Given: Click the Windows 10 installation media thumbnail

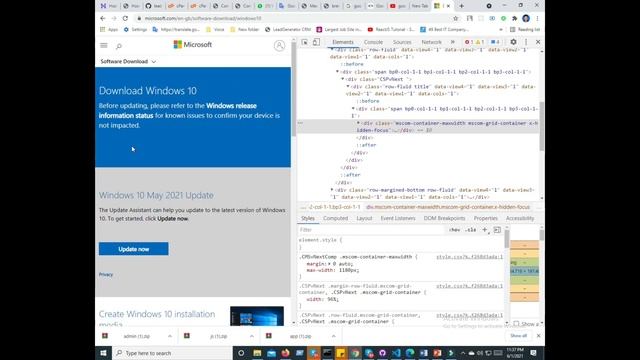Looking at the screenshot, I should click(257, 316).
